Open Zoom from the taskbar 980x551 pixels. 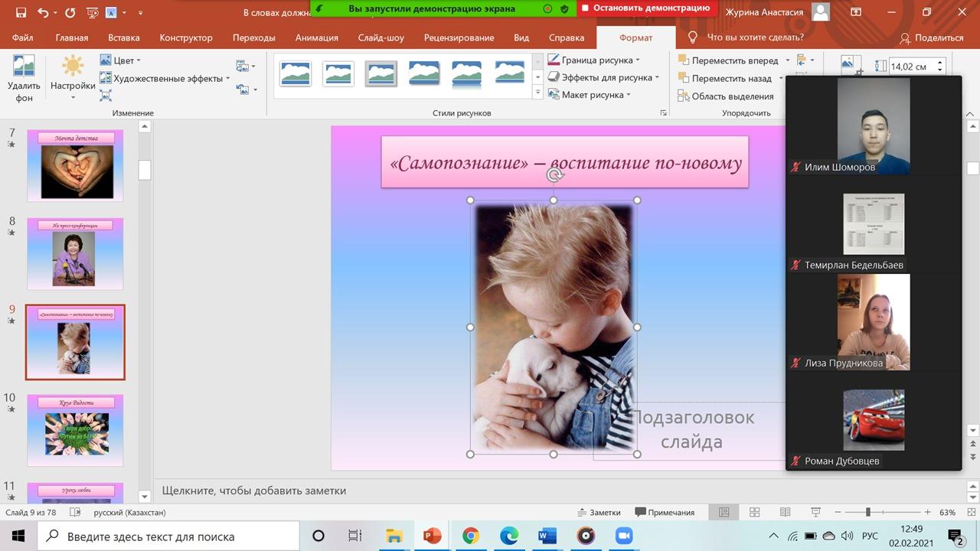(x=623, y=536)
